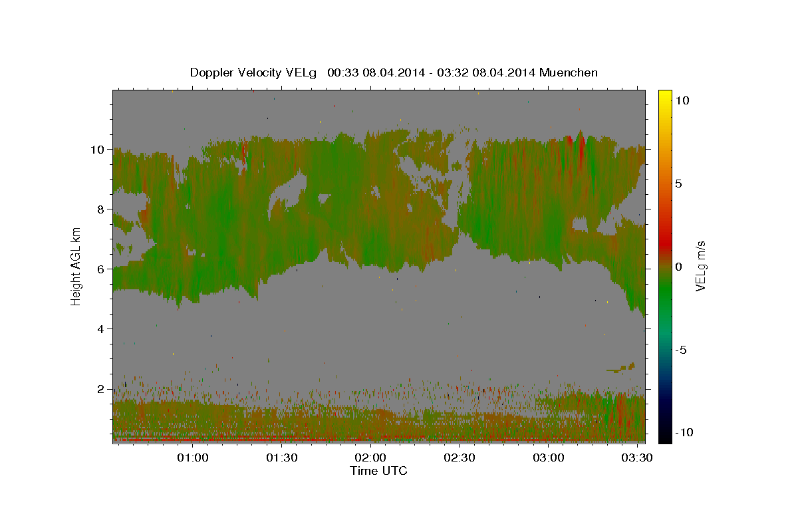Click the height tick label 8

101,209
